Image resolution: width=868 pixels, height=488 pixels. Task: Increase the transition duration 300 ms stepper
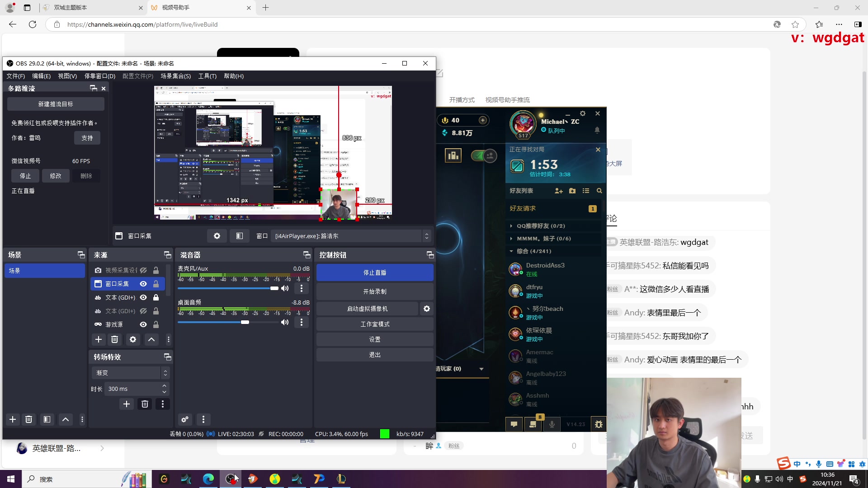pyautogui.click(x=164, y=386)
